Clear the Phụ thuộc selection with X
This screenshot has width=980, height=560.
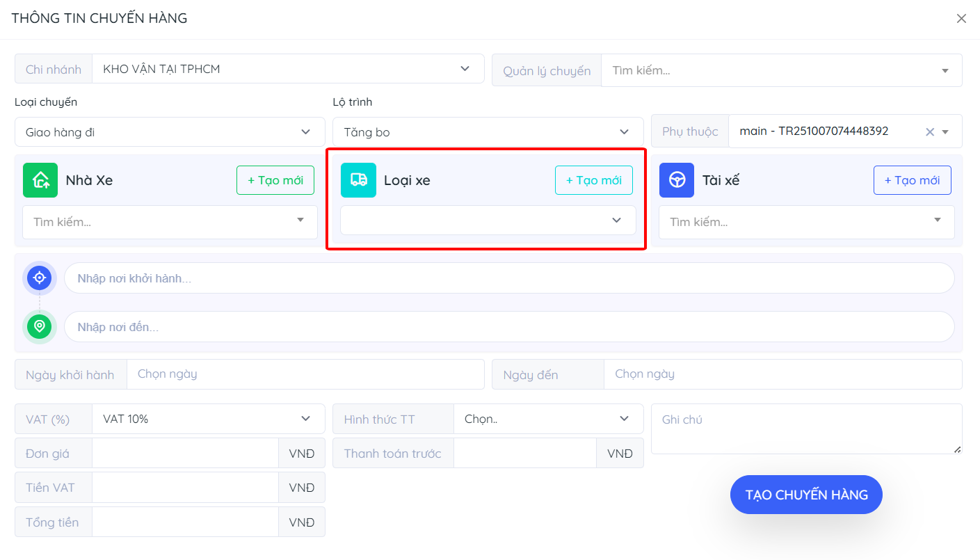[x=929, y=131]
